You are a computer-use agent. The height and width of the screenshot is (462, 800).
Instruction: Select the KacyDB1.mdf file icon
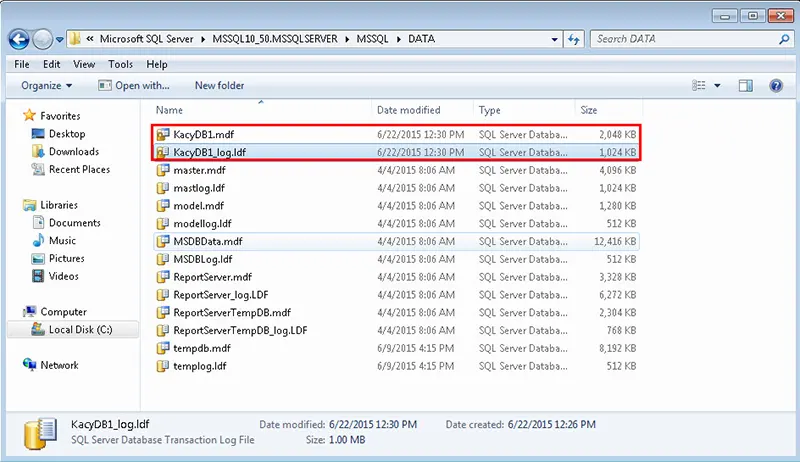click(163, 135)
